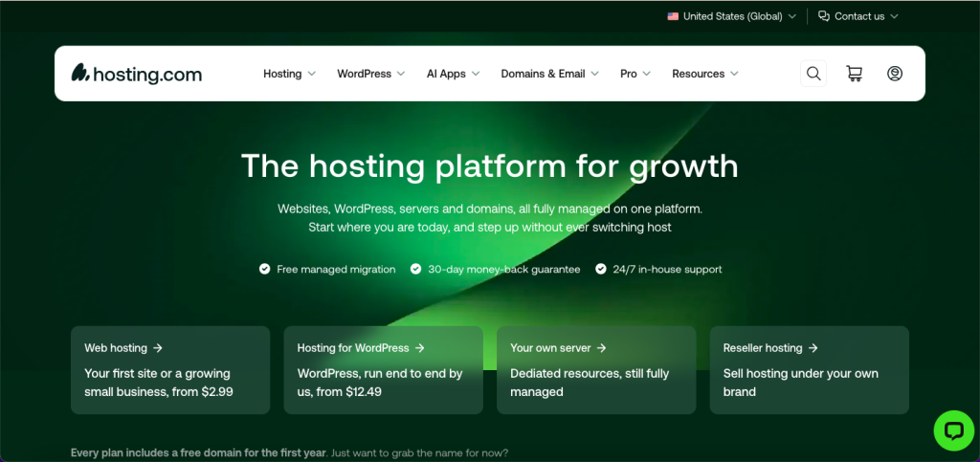The height and width of the screenshot is (462, 980).
Task: Expand the Resources menu chevron
Action: [734, 74]
